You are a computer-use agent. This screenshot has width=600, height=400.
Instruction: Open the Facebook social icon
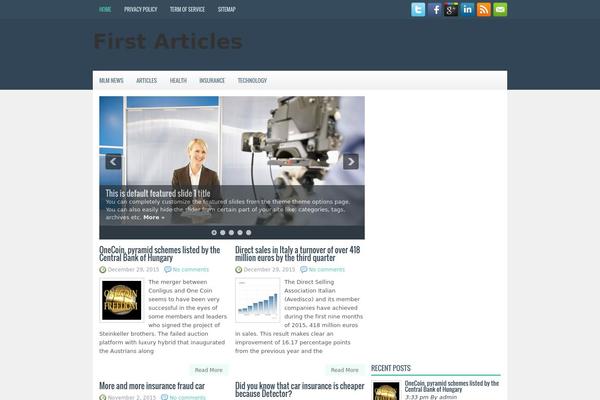point(434,10)
